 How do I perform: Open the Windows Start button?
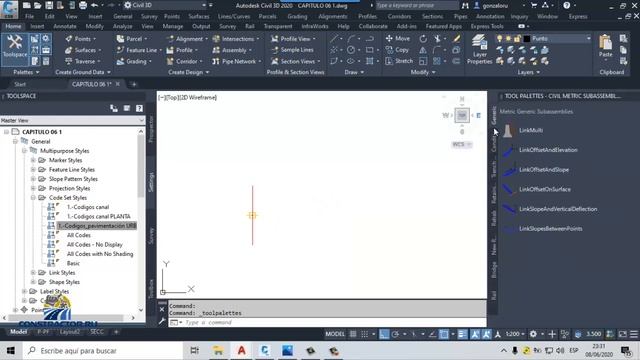(11, 350)
